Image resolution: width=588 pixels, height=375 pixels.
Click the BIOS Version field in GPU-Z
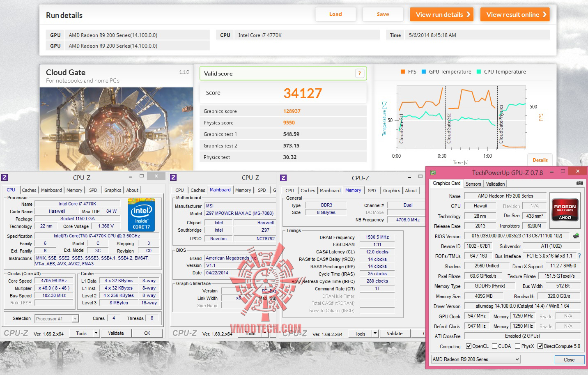[x=517, y=236]
